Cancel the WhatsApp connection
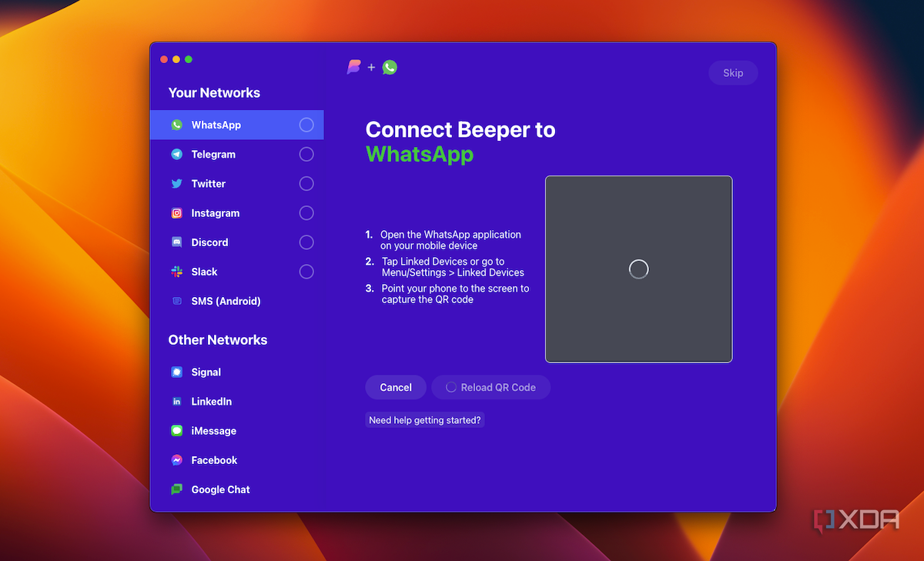This screenshot has width=924, height=561. point(395,387)
